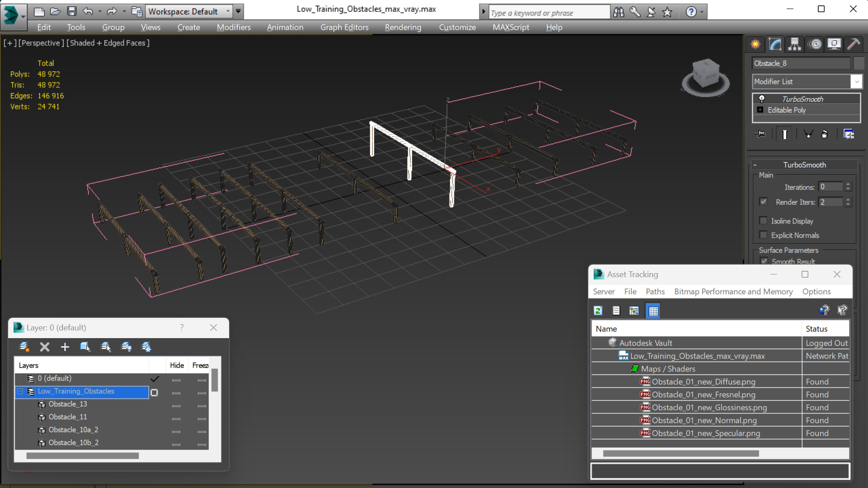The width and height of the screenshot is (868, 488).
Task: Open the Rendering menu
Action: coord(403,27)
